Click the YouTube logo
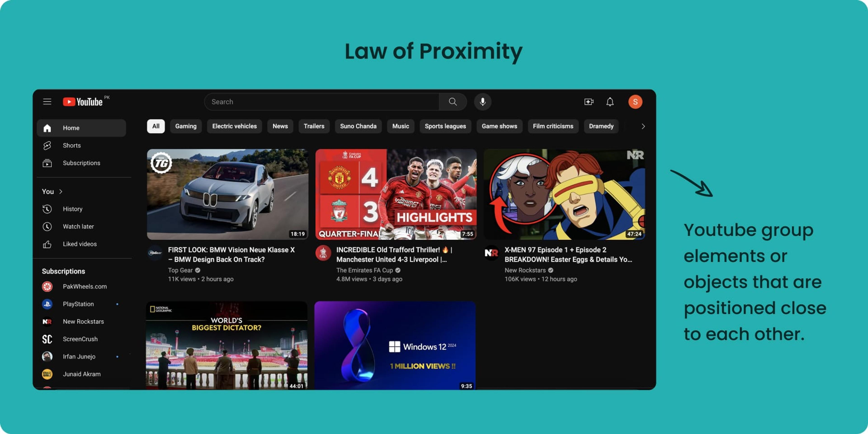 [x=83, y=102]
